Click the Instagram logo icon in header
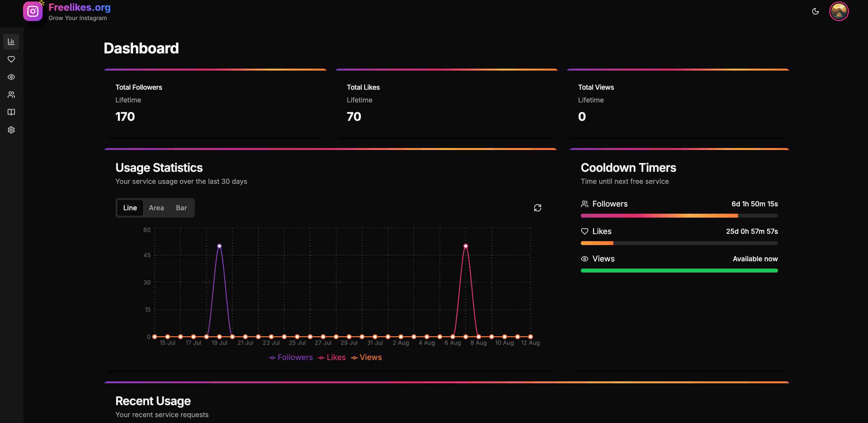The image size is (868, 423). [33, 11]
